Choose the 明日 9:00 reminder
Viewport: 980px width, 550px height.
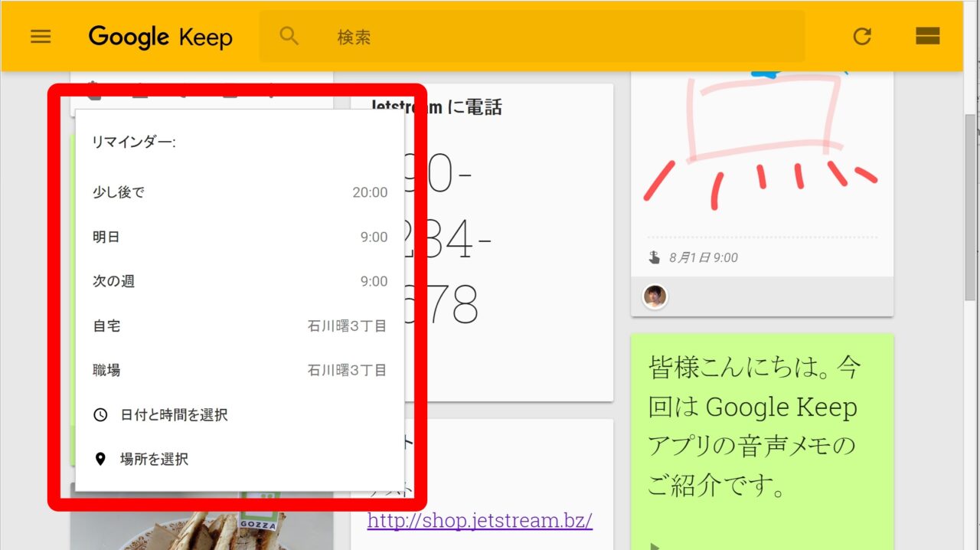point(239,237)
